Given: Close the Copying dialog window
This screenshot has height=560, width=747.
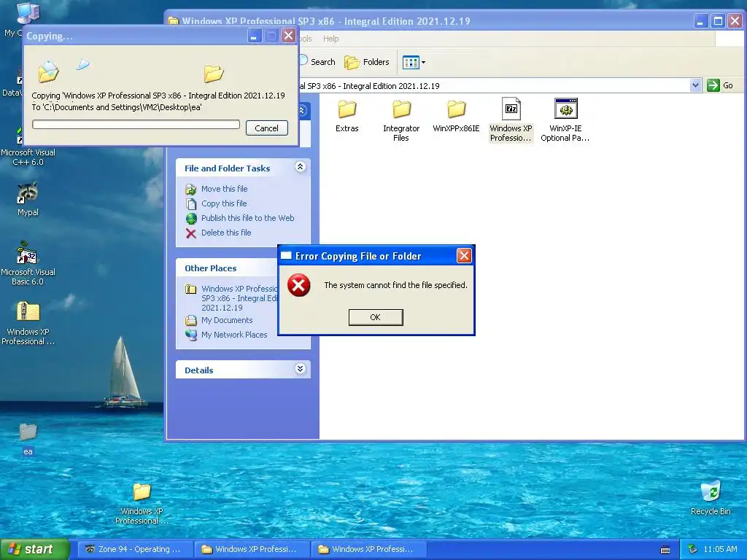Looking at the screenshot, I should 288,35.
